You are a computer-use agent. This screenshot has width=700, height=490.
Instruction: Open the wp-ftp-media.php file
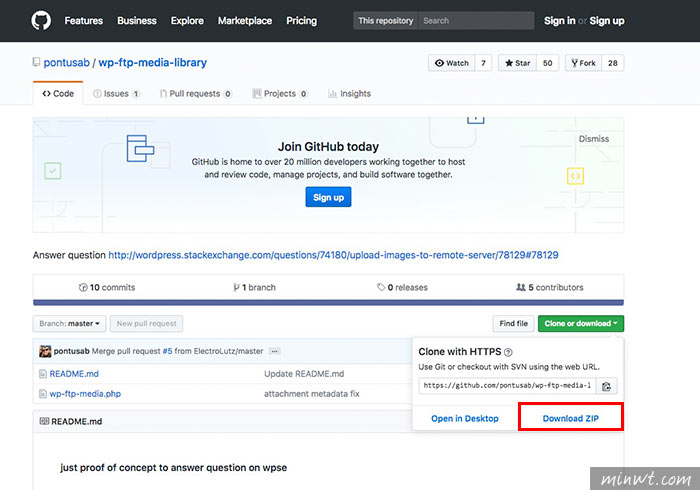tap(85, 394)
